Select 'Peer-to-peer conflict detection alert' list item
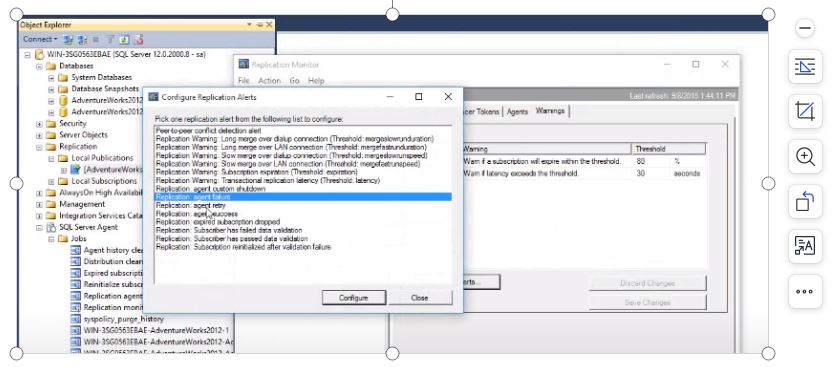The width and height of the screenshot is (833, 378). coord(303,130)
